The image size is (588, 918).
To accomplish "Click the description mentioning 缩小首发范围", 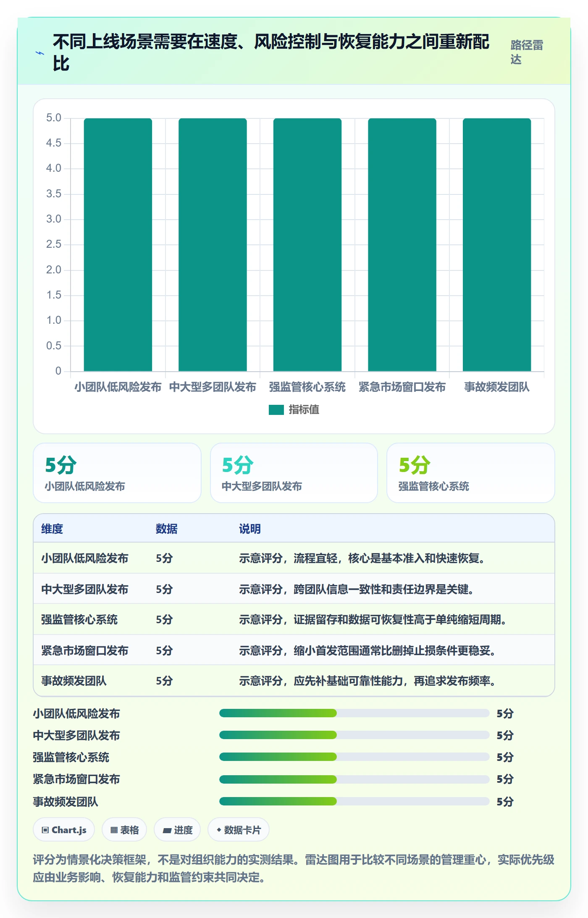I will [367, 650].
